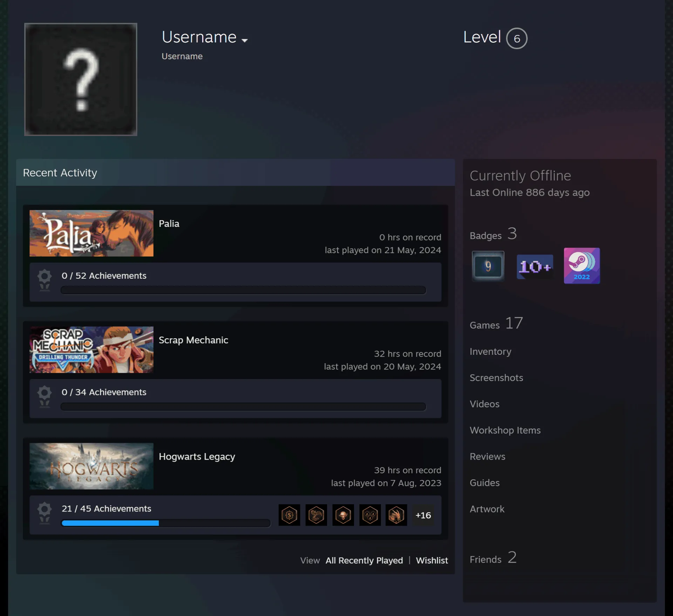Open the profile avatar question mark image

coord(81,79)
